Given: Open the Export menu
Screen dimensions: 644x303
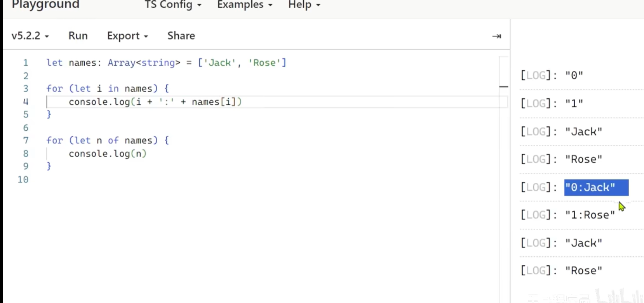Looking at the screenshot, I should 127,36.
